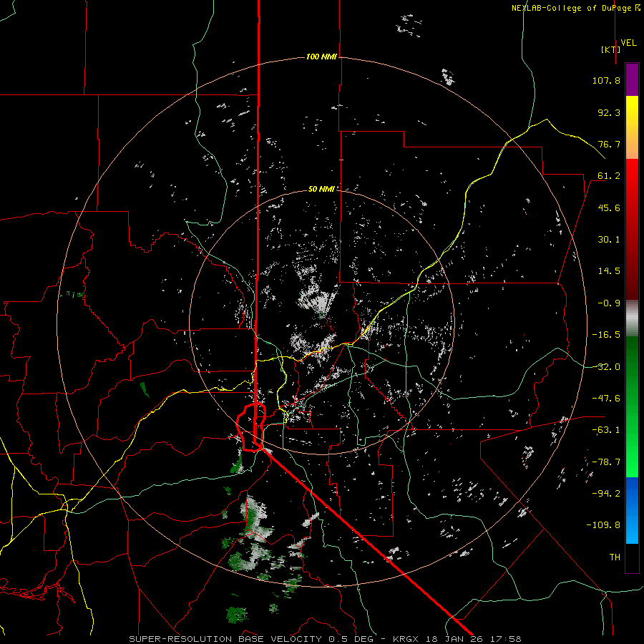644x644 pixels.
Task: Click the -32.0 velocity scale value
Action: [x=606, y=367]
